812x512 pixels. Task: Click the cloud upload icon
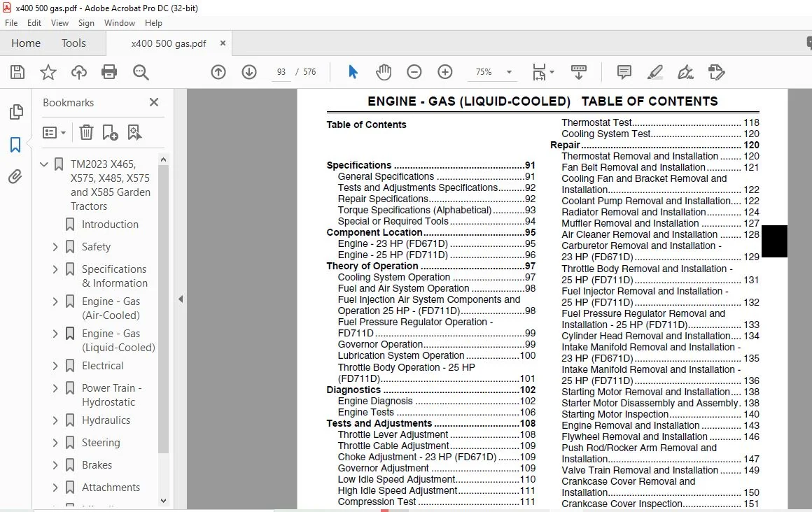click(78, 72)
